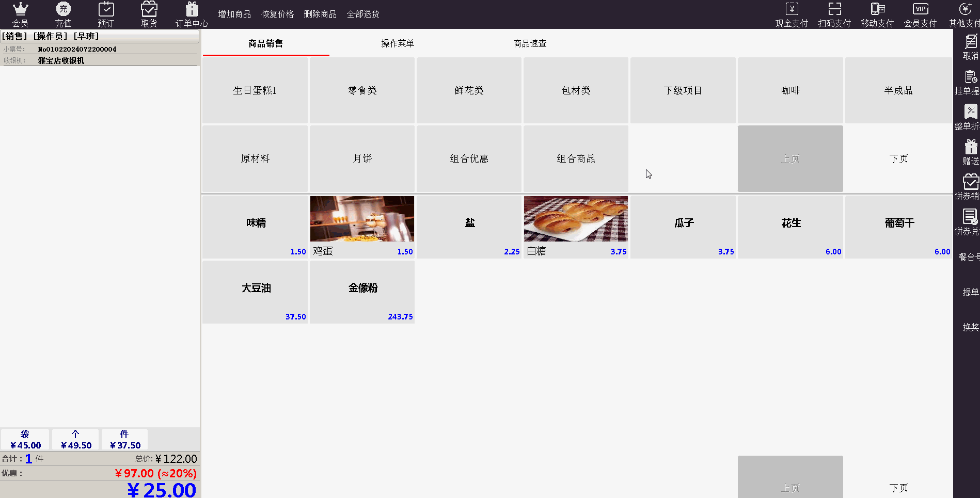This screenshot has height=498, width=980.
Task: Select the 个 ¥49.50 unit option
Action: [x=76, y=439]
